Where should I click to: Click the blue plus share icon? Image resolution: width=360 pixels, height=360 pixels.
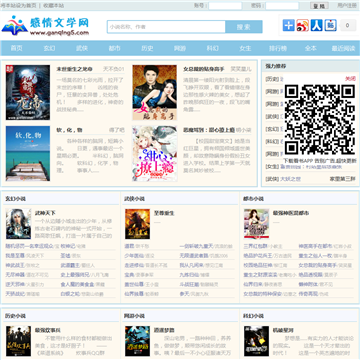click(x=288, y=25)
